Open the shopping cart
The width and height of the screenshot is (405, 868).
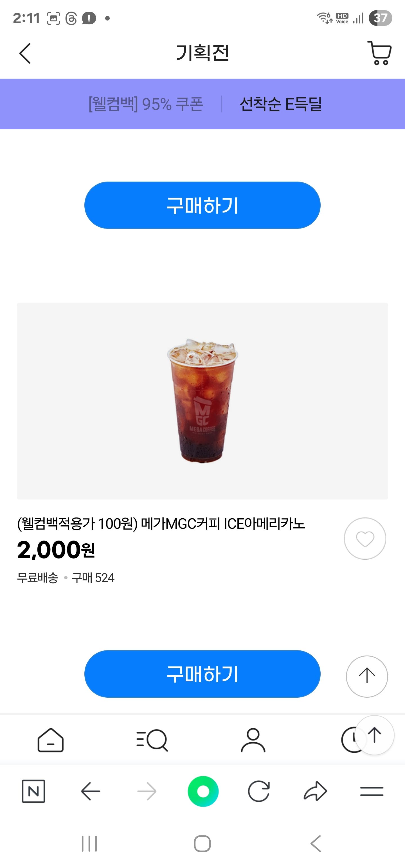[379, 53]
